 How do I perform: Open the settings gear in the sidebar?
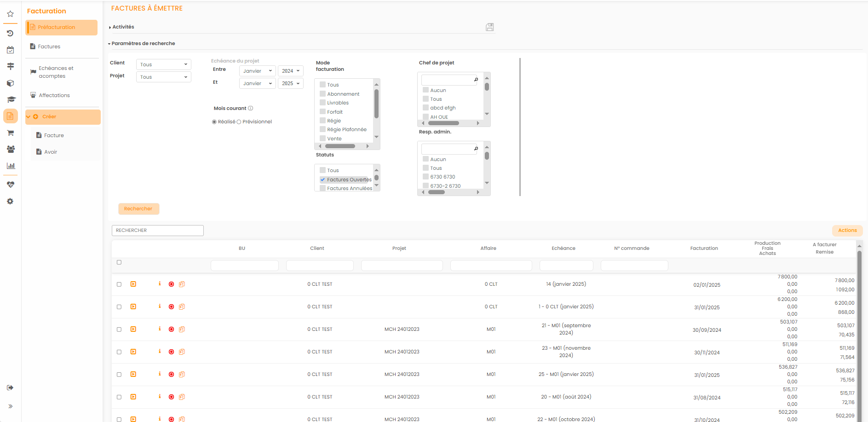tap(10, 202)
